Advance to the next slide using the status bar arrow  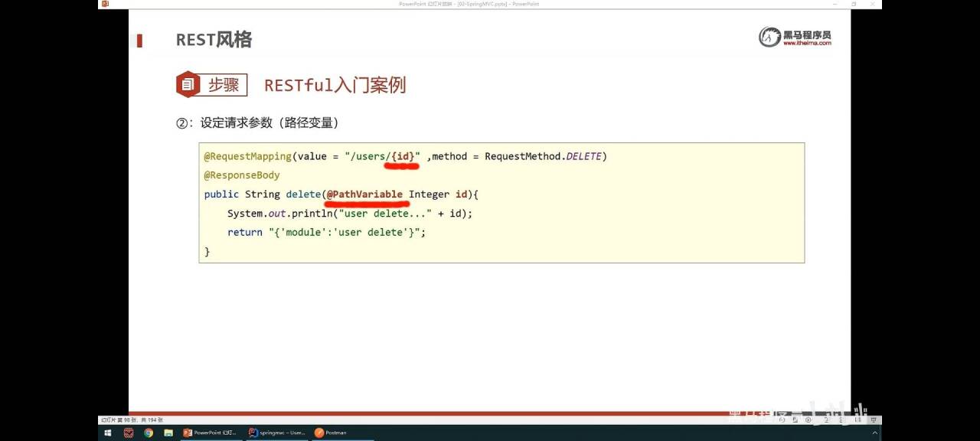point(808,420)
